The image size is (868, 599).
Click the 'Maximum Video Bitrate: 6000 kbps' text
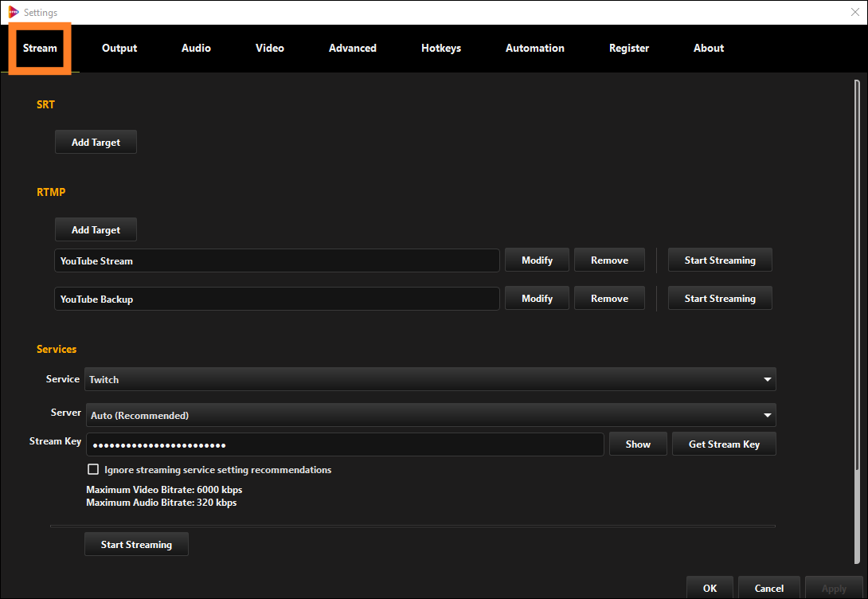[x=164, y=489]
